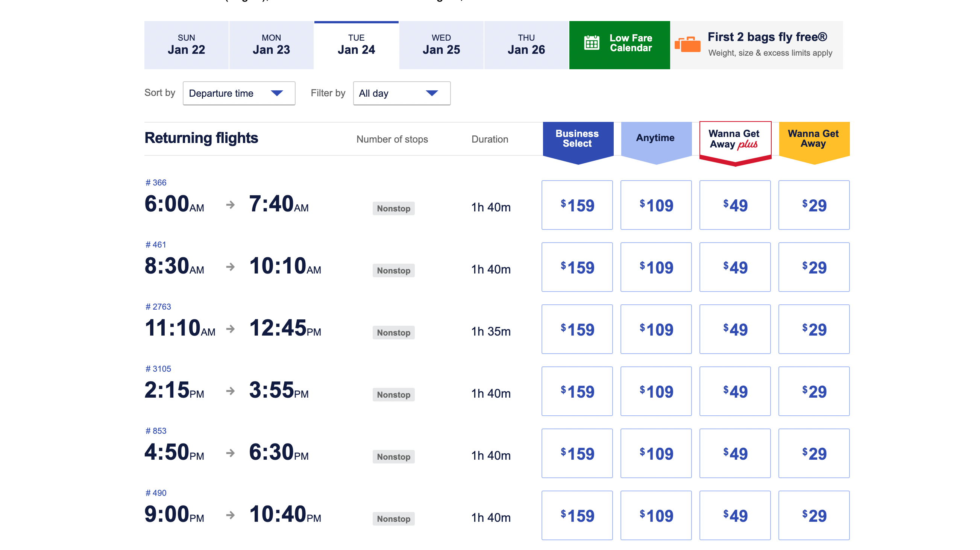
Task: Click the arrow icon for flight 3105
Action: [x=230, y=391]
